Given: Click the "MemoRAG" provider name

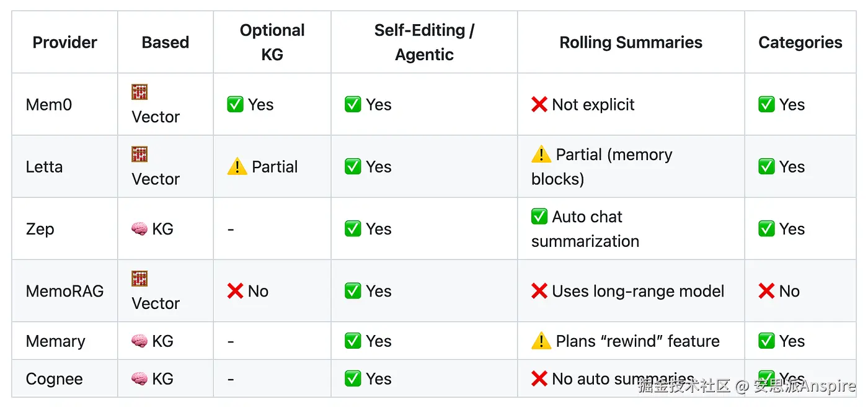Looking at the screenshot, I should (x=64, y=291).
